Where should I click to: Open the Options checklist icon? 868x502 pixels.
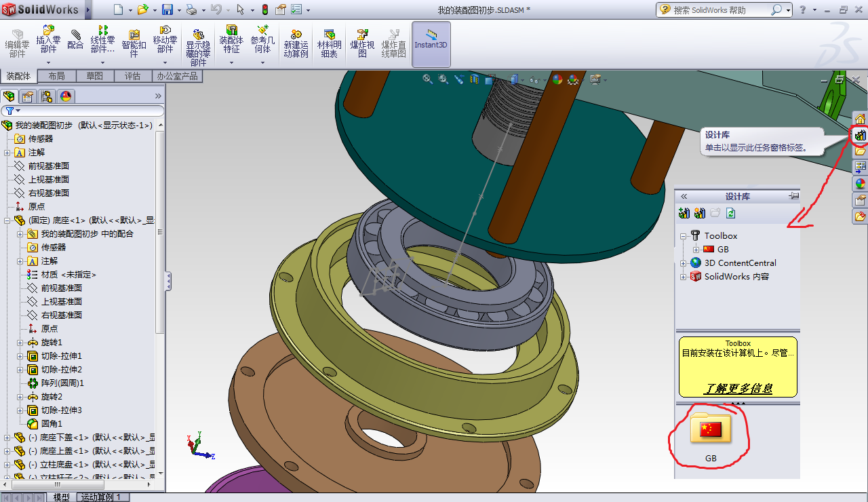coord(297,9)
